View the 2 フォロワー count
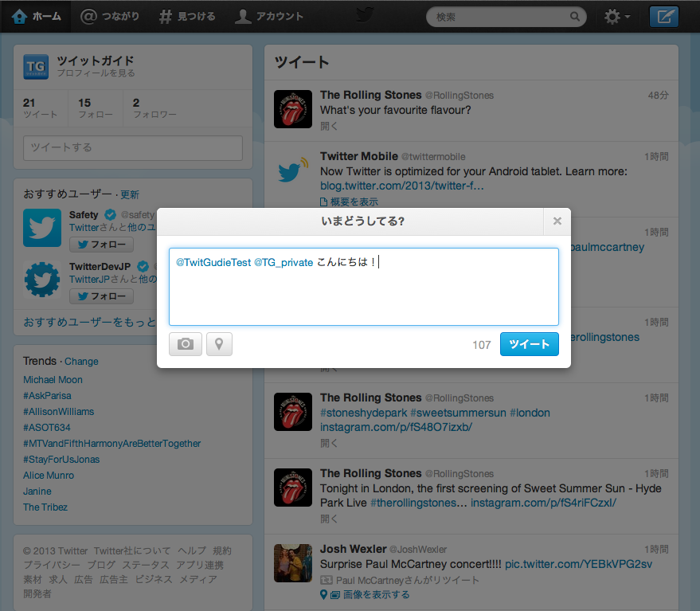 coord(154,108)
